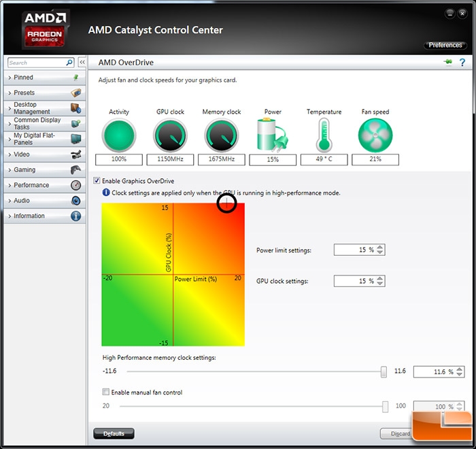Expand My Digital Flat-Panels section
The height and width of the screenshot is (449, 476).
click(x=45, y=139)
